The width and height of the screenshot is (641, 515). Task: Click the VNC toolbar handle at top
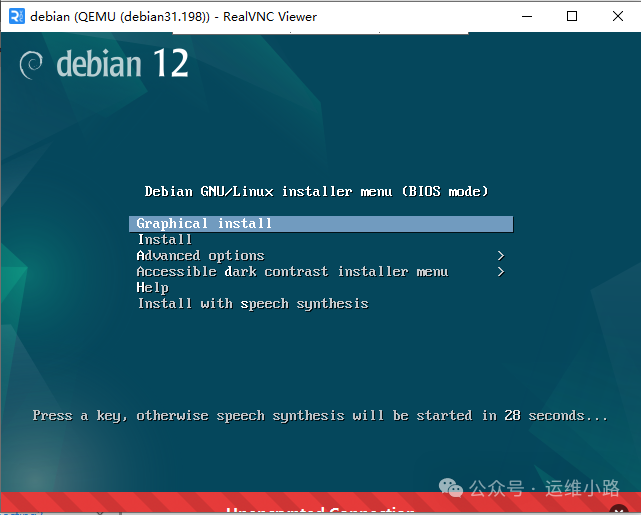[320, 32]
